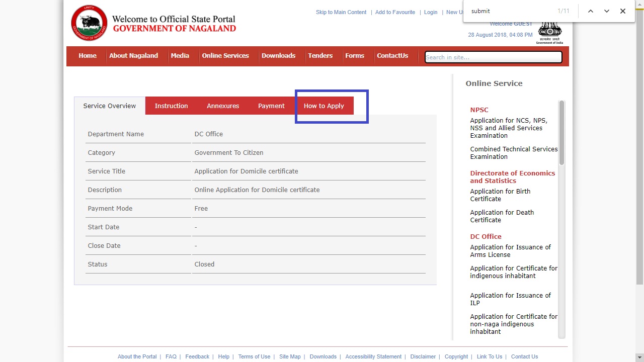
Task: Switch to the Annexures tab
Action: coord(222,106)
